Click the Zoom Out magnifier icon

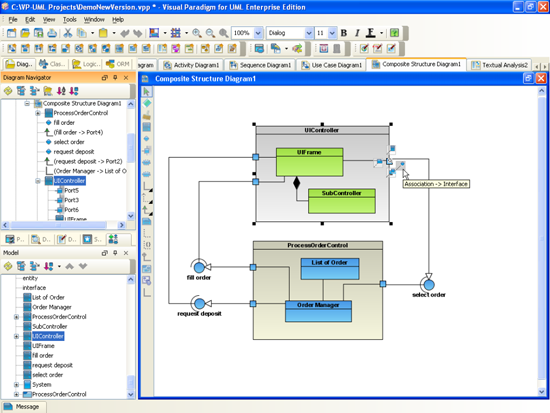point(210,33)
